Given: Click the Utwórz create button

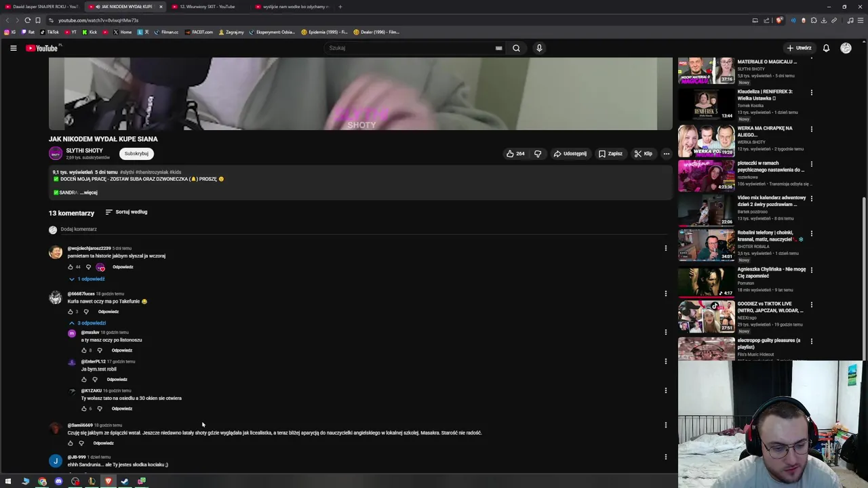Looking at the screenshot, I should 799,48.
